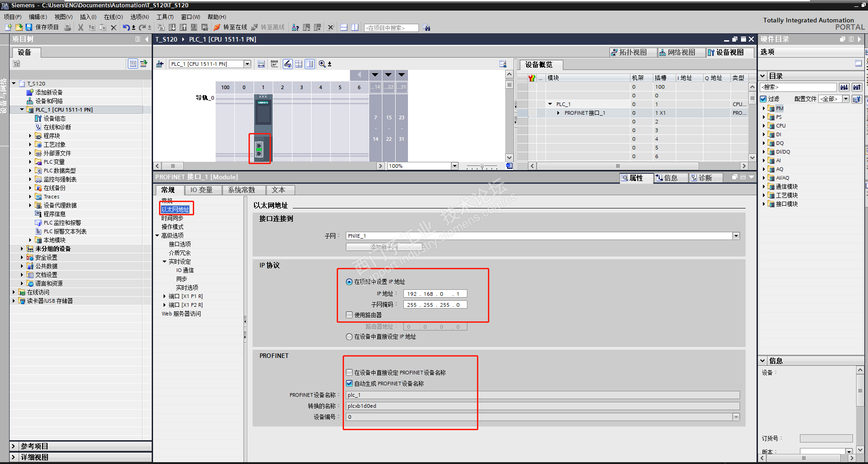Toggle the 过滤 filter checkbox in catalog
The height and width of the screenshot is (464, 868).
tap(763, 99)
